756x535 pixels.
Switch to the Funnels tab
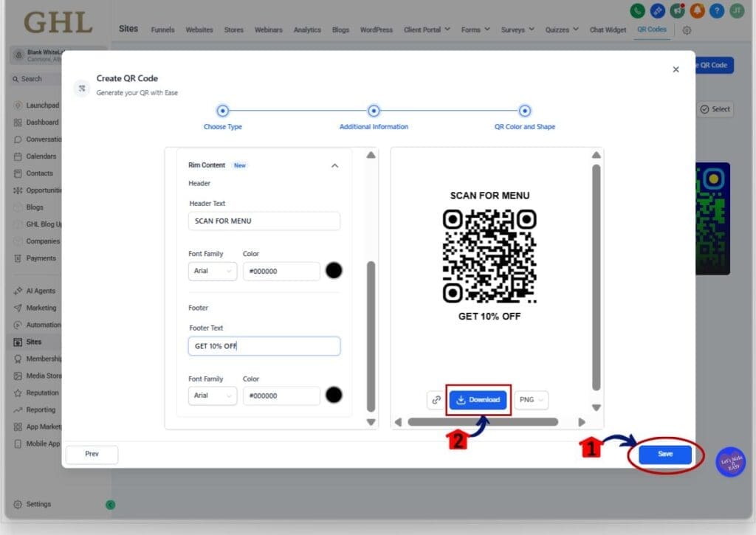coord(162,30)
